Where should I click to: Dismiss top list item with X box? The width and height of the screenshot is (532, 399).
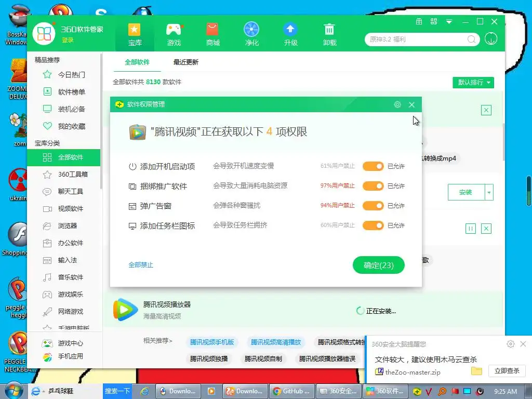point(486,110)
